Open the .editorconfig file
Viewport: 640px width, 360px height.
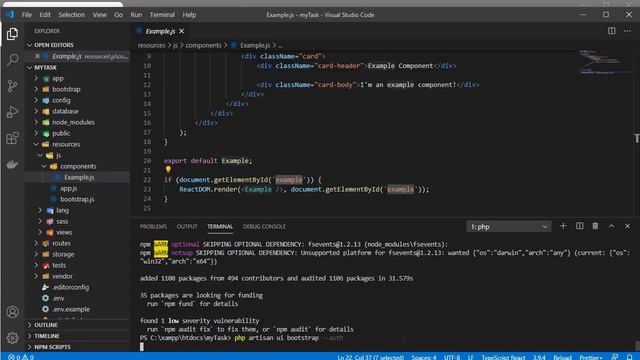pyautogui.click(x=71, y=287)
